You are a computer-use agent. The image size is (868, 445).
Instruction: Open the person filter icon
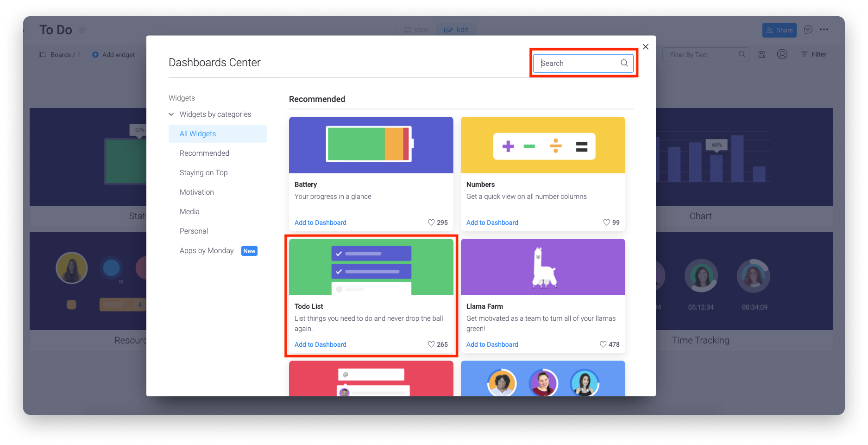tap(782, 54)
